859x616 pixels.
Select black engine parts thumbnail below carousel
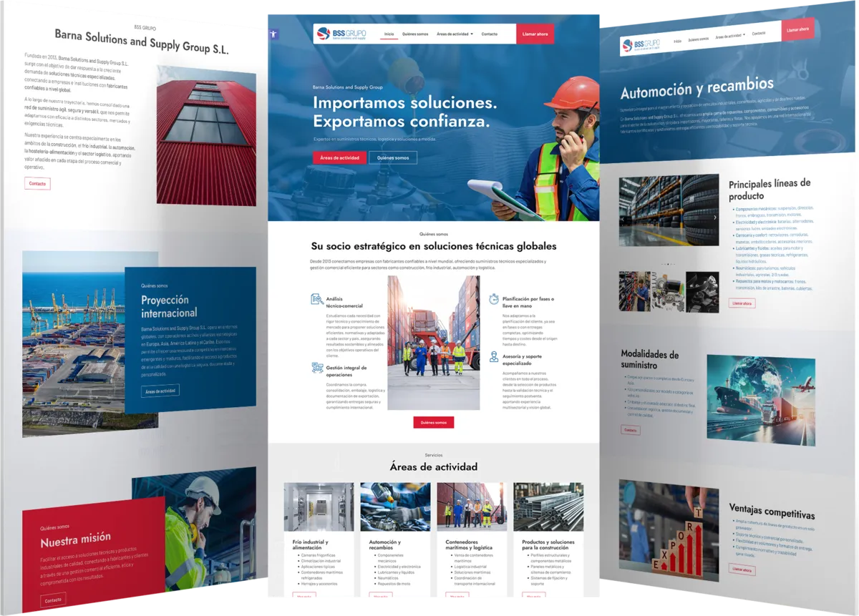(x=702, y=291)
